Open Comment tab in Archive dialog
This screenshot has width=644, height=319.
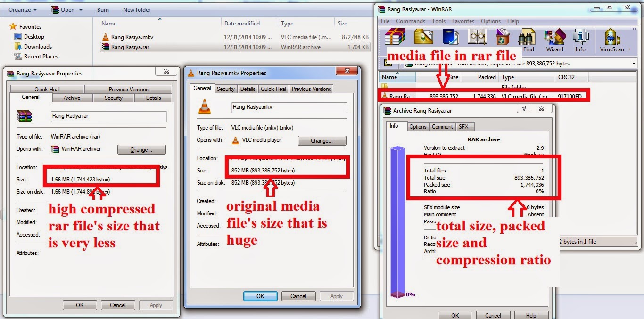(x=442, y=127)
